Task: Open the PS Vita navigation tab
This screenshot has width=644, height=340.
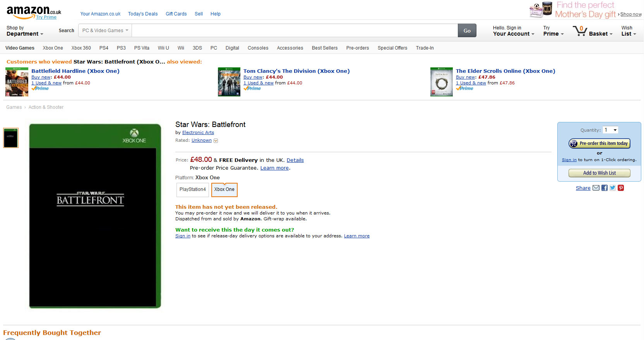Action: [x=142, y=48]
